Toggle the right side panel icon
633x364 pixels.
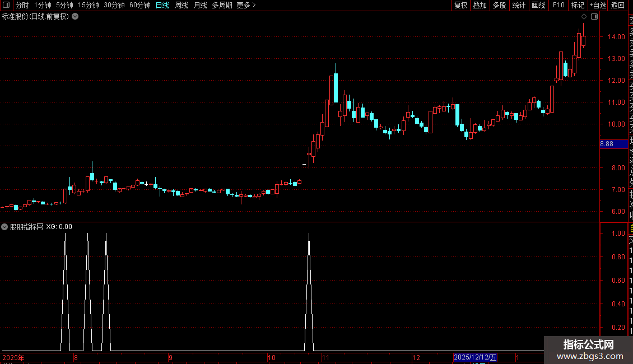(594, 17)
